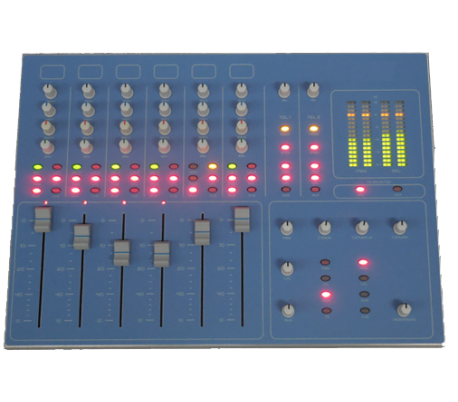Click channel 1 blank label window

click(52, 72)
